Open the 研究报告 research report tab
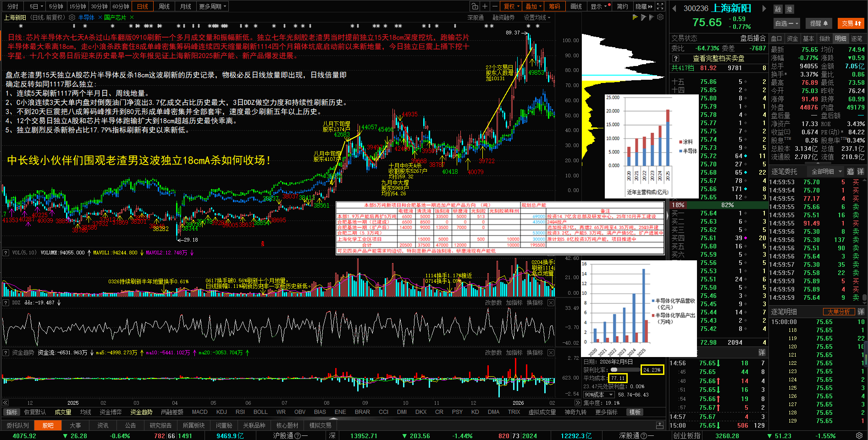 [160, 425]
